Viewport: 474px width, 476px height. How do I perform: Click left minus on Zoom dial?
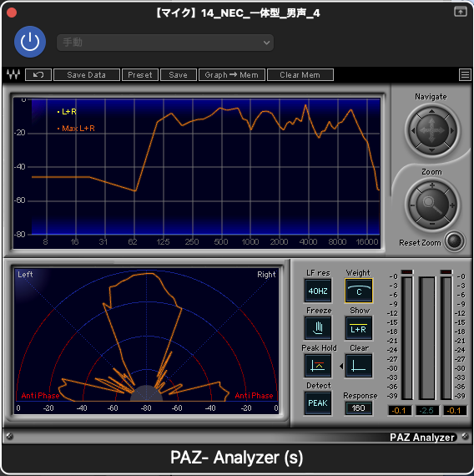(412, 205)
